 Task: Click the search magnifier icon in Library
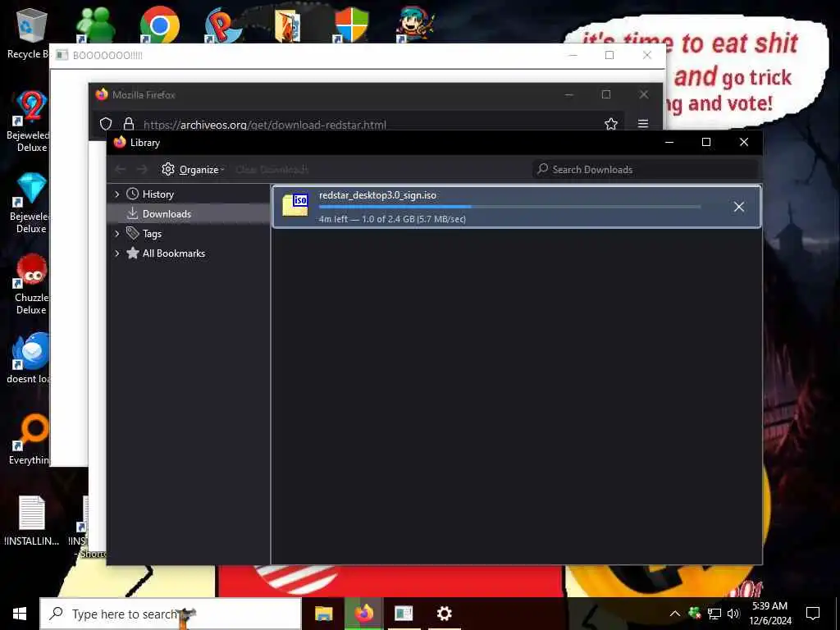pyautogui.click(x=543, y=169)
